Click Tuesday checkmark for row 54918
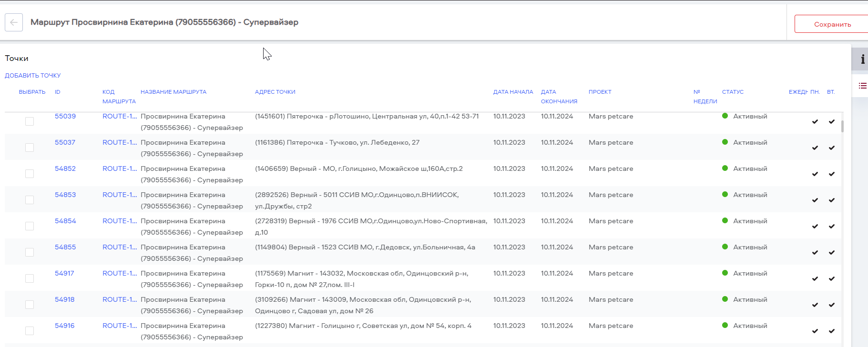 [832, 305]
